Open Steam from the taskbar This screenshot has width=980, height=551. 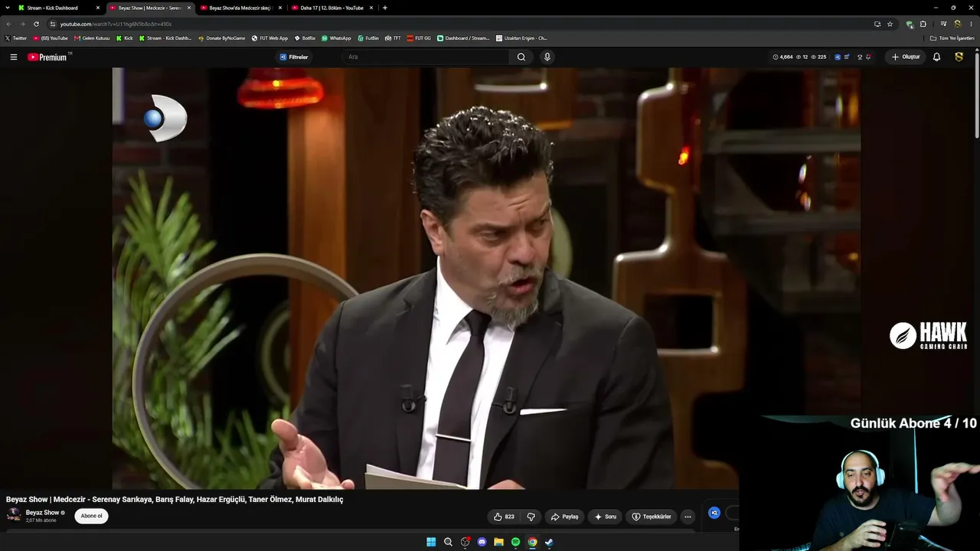(x=549, y=542)
